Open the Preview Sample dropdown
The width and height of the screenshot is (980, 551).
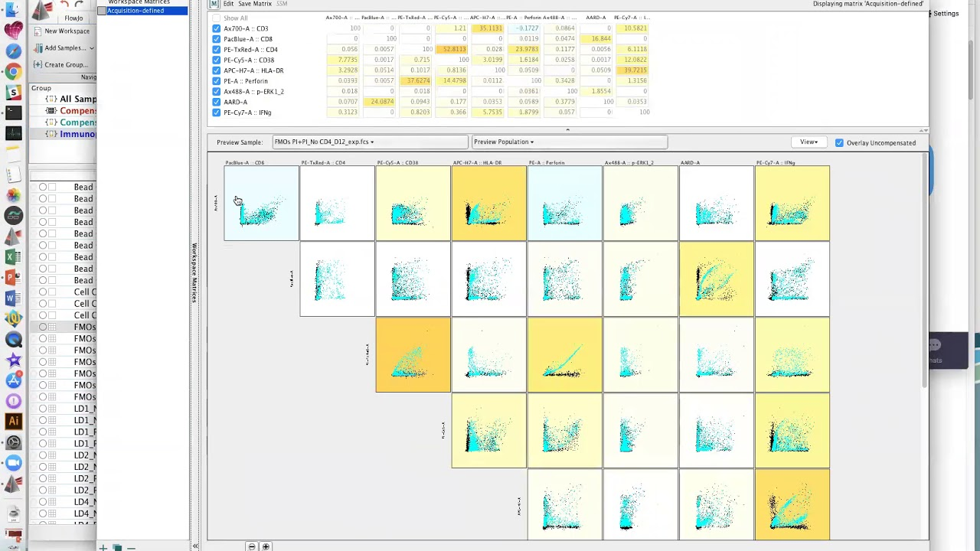coord(370,142)
